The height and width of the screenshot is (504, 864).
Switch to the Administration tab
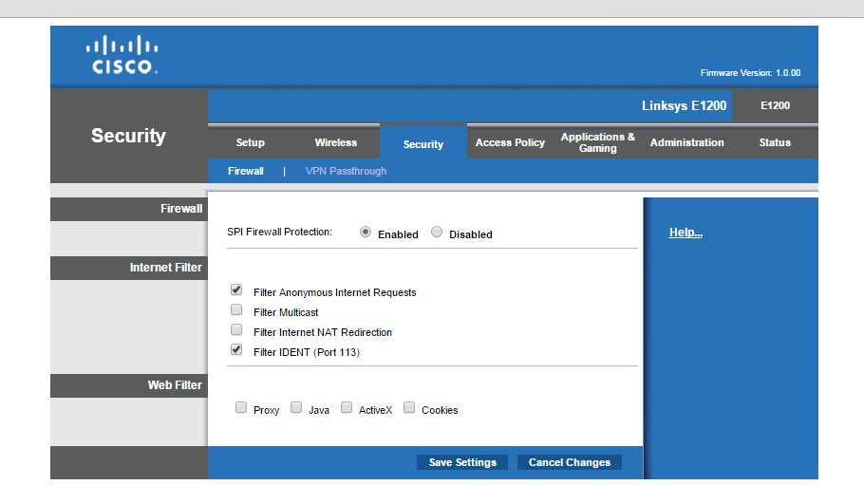click(x=686, y=142)
